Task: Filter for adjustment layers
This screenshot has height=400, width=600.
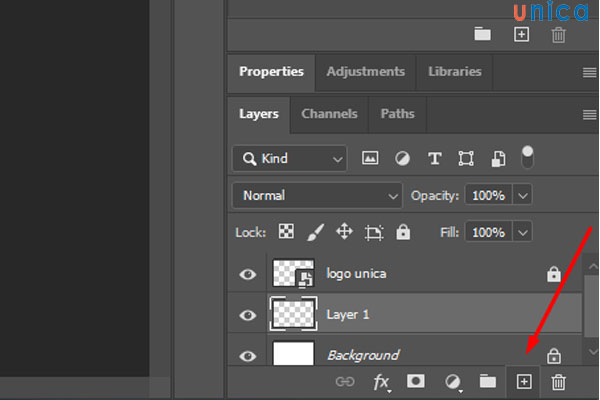Action: tap(402, 158)
